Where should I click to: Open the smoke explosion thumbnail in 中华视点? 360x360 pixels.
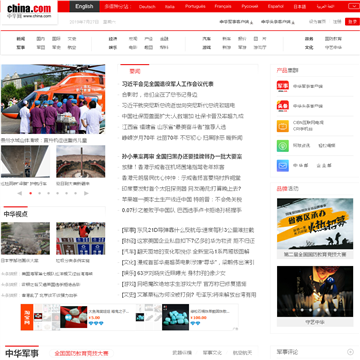point(25,239)
